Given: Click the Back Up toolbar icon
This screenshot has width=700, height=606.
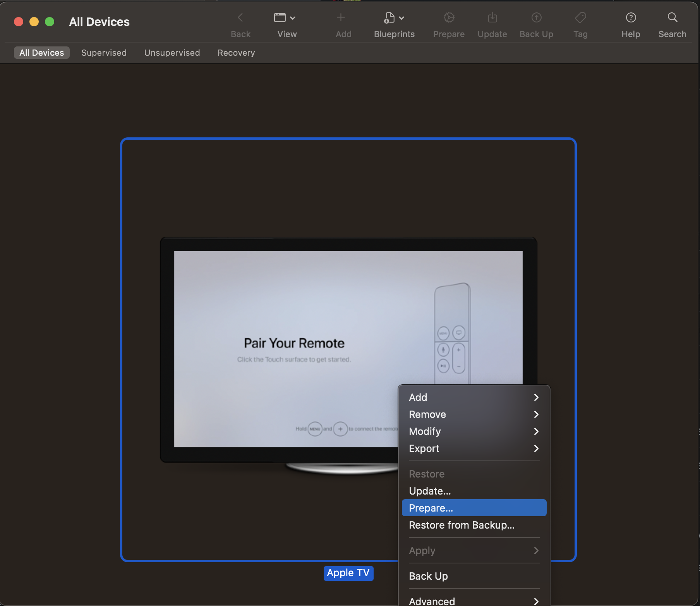Looking at the screenshot, I should tap(537, 18).
